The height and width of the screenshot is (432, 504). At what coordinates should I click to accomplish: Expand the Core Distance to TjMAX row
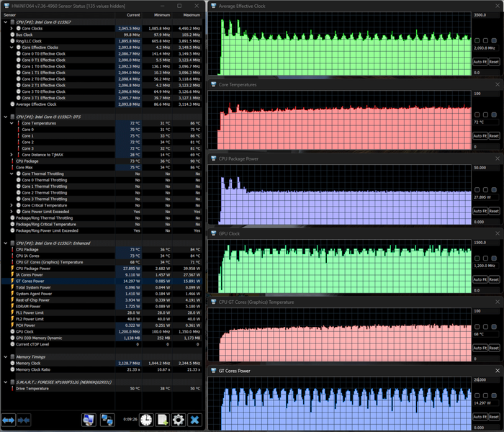[x=12, y=155]
